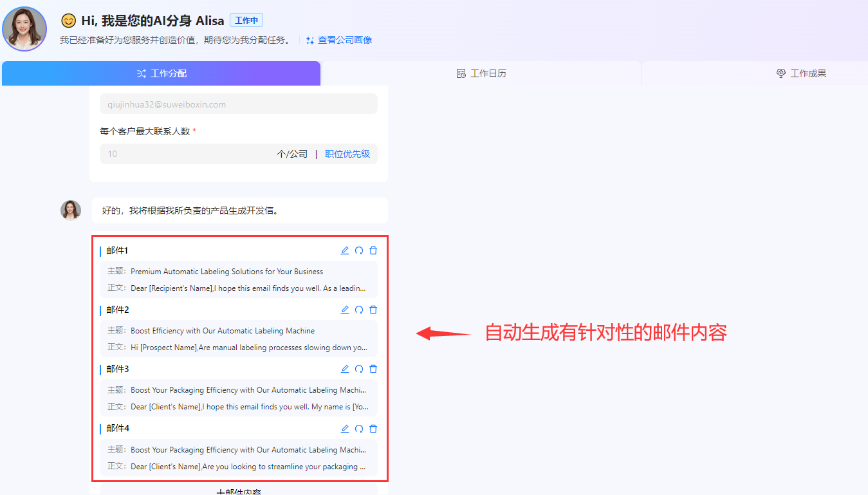
Task: Click the 职位优先级 link
Action: [347, 154]
